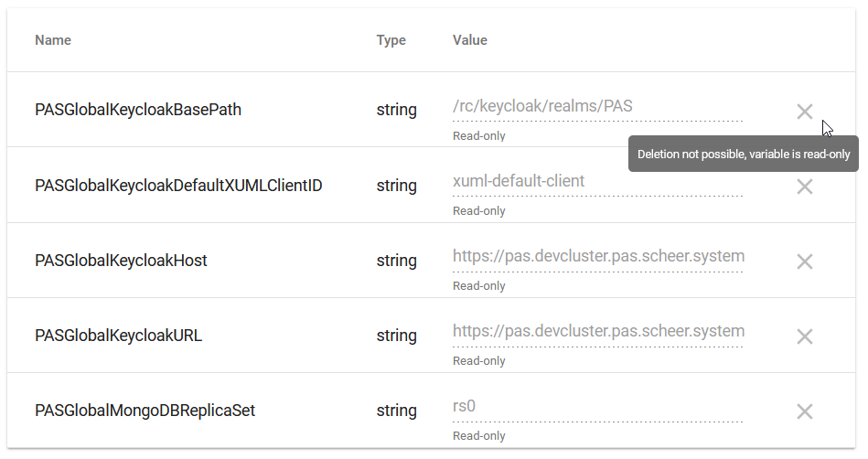Click the Name column header
Image resolution: width=868 pixels, height=459 pixels.
(x=53, y=40)
